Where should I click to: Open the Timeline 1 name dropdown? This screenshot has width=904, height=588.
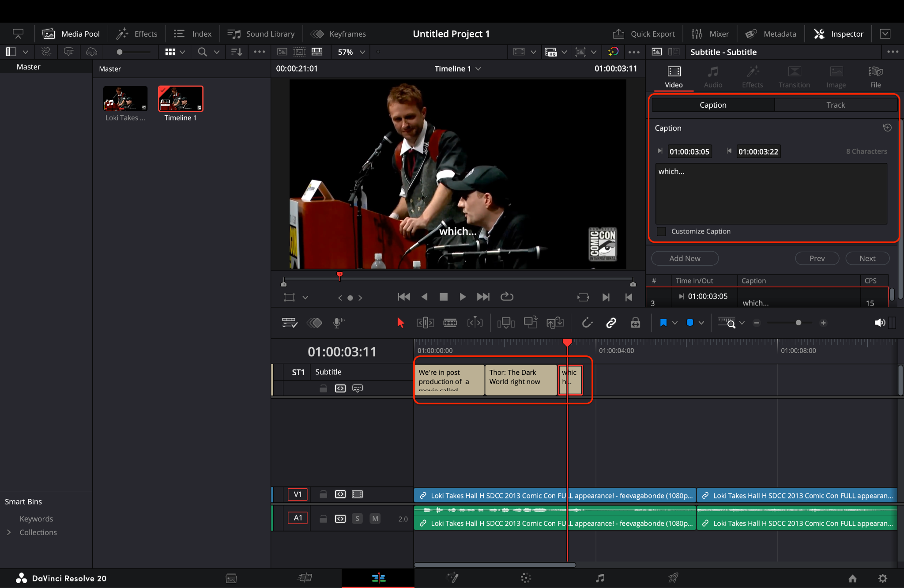click(x=457, y=68)
